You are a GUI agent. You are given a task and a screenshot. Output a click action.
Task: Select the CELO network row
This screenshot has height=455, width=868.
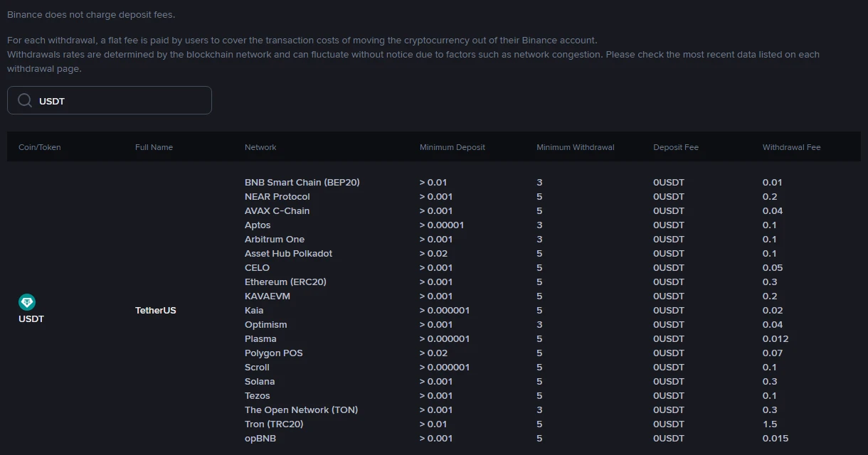tap(257, 267)
